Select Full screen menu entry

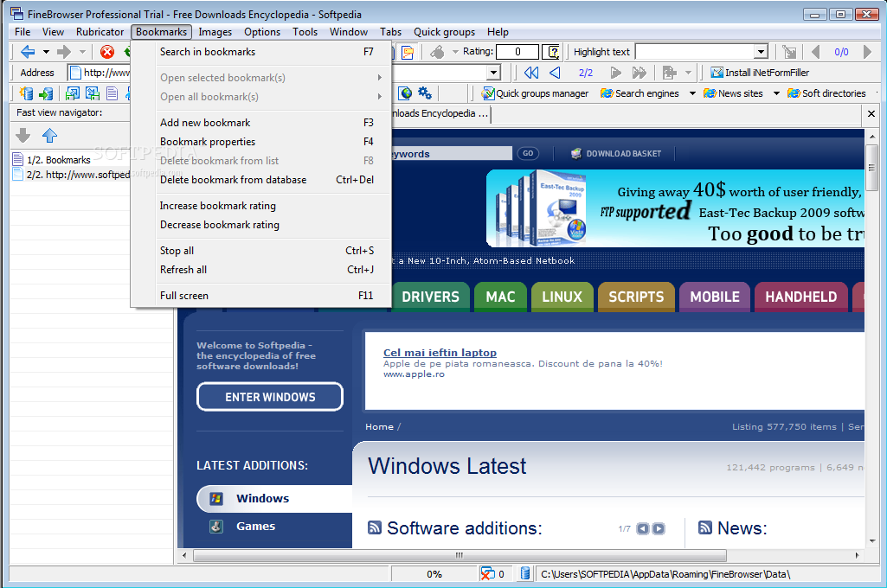coord(260,296)
